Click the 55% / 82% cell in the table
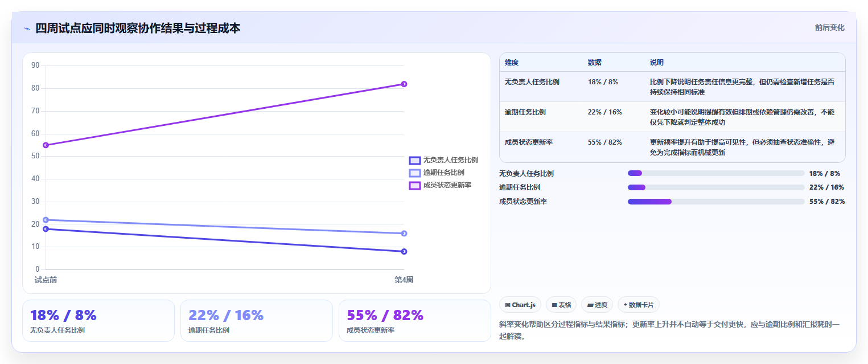This screenshot has width=868, height=364. [604, 142]
